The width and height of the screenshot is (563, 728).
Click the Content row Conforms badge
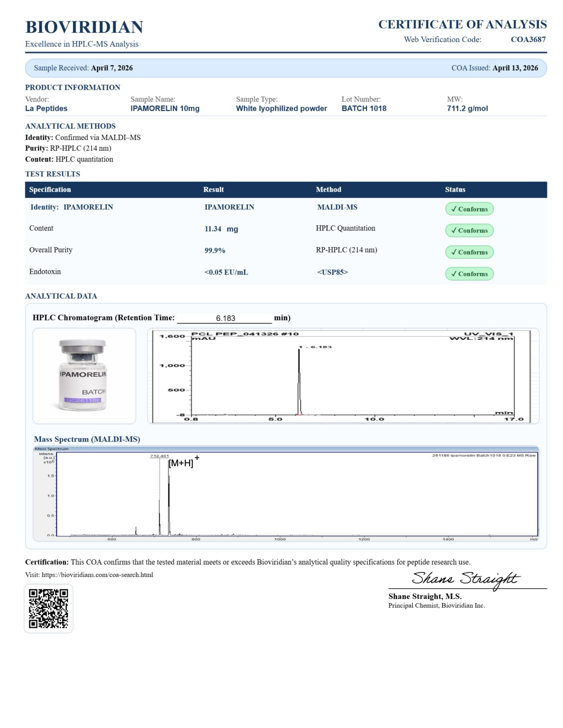(x=469, y=230)
